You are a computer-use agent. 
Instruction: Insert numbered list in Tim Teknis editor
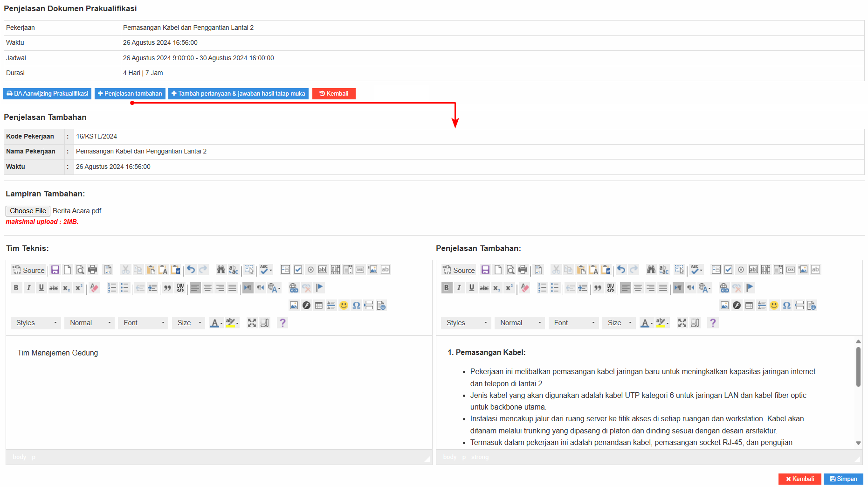point(112,288)
